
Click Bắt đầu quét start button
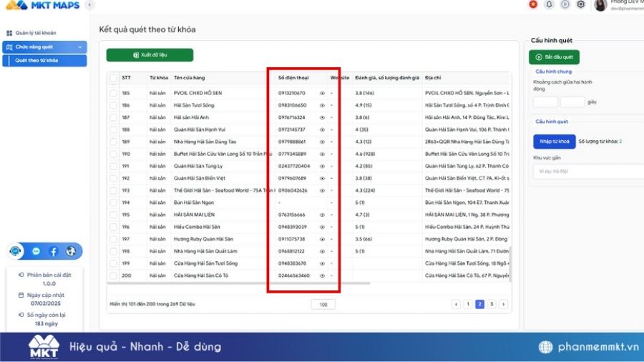coord(554,57)
